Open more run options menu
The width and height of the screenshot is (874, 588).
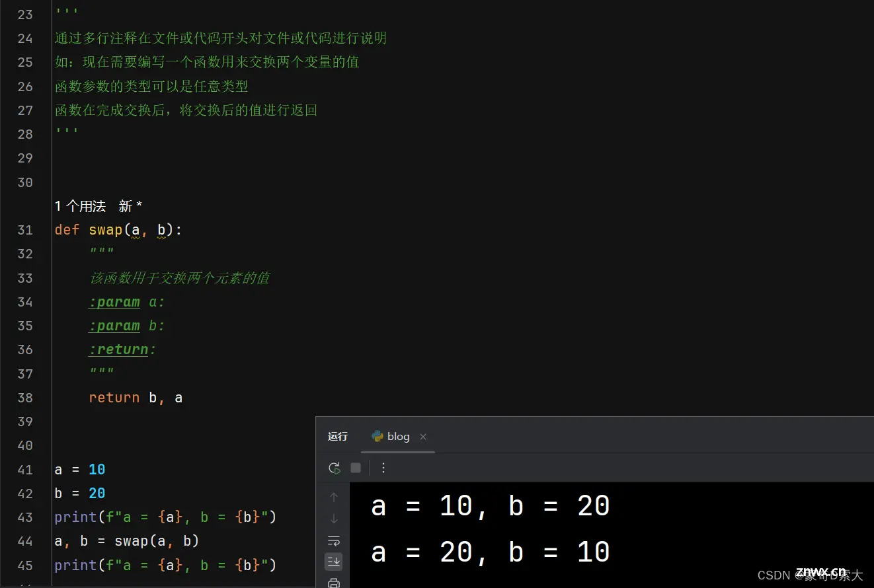pos(383,468)
